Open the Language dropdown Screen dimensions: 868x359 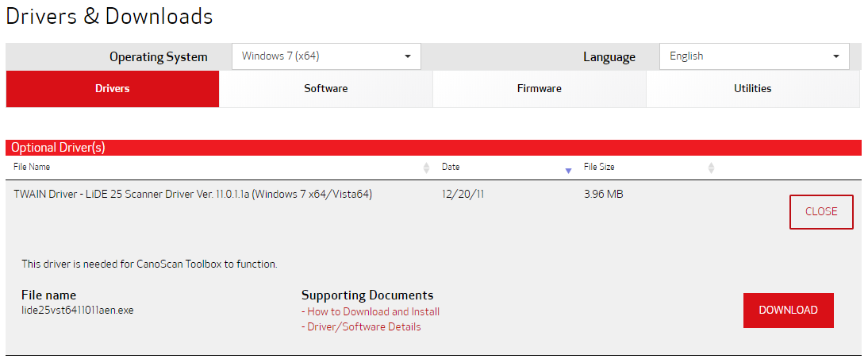pos(754,56)
